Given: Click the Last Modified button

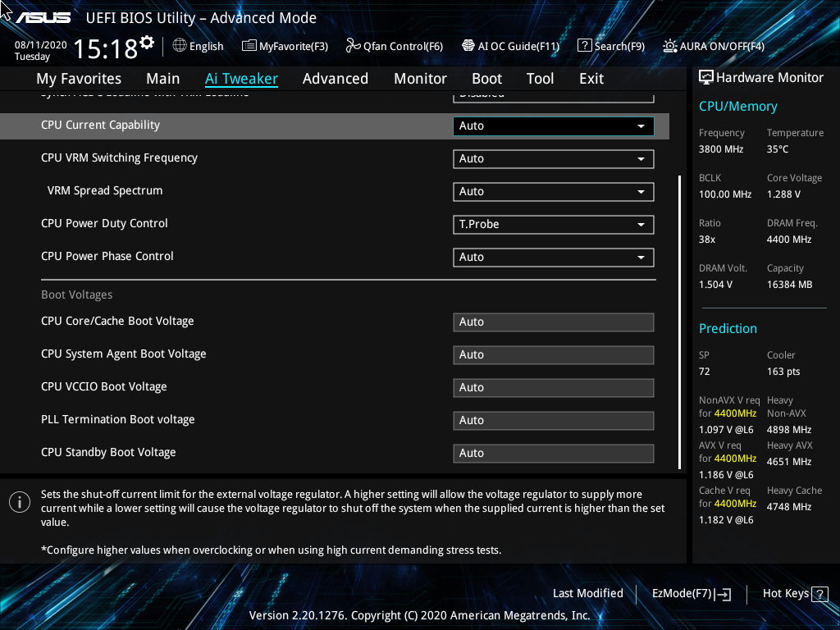Looking at the screenshot, I should click(x=587, y=594).
